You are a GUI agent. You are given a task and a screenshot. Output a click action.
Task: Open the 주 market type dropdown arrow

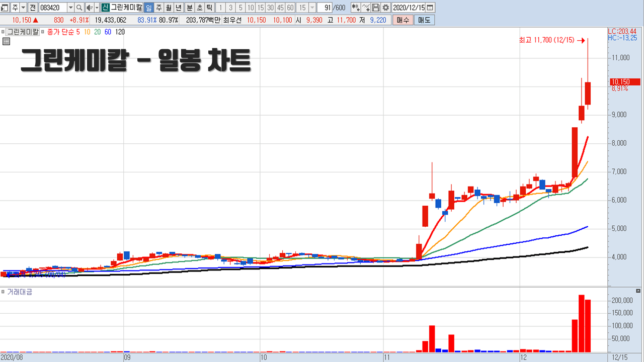coord(23,8)
